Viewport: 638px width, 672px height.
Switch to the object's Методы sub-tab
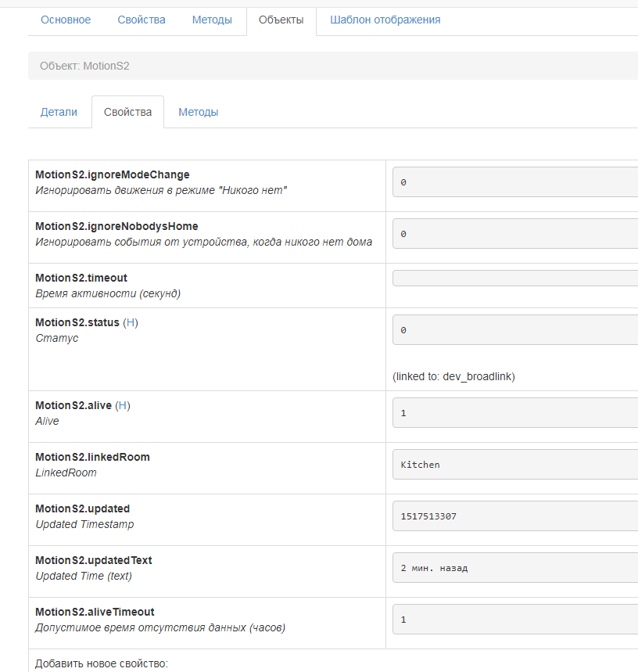click(x=199, y=112)
